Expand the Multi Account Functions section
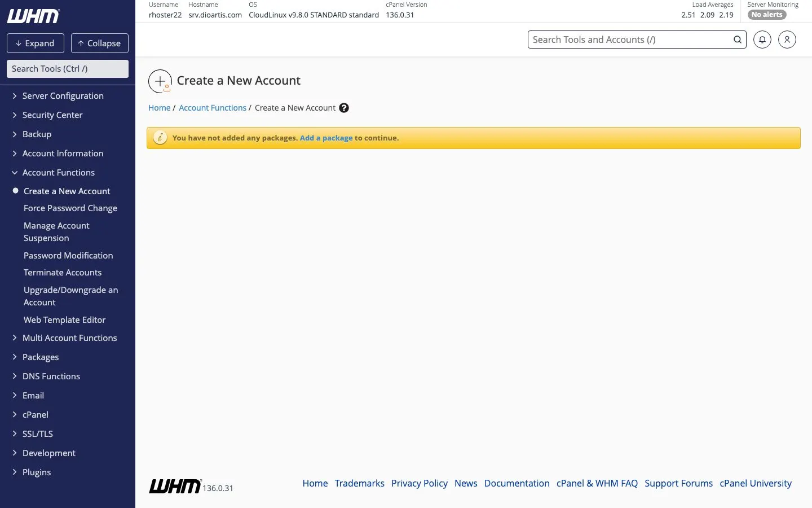This screenshot has width=812, height=508. pos(70,338)
